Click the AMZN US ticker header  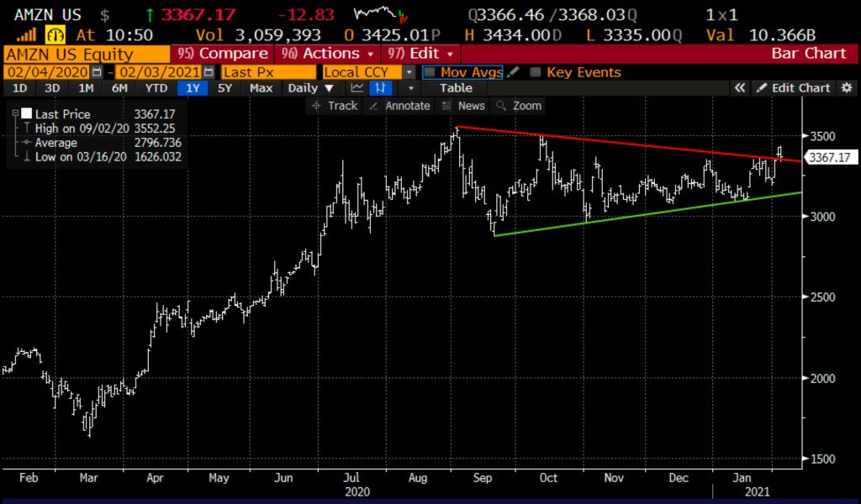click(x=47, y=14)
